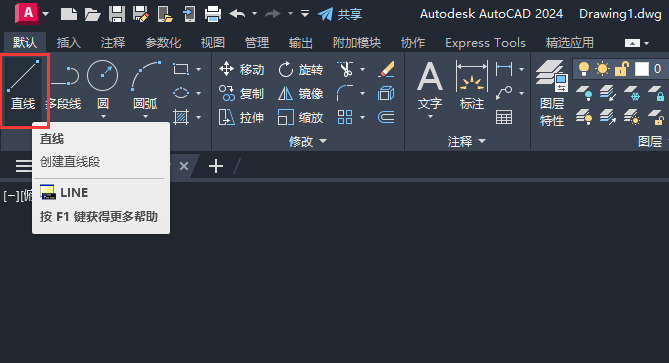
Task: Activate the Move (移动) command
Action: pos(241,69)
